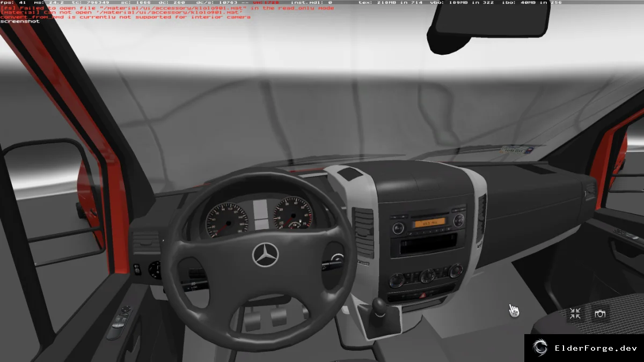The height and width of the screenshot is (362, 644).
Task: Click the "dc: 260" stat text
Action: pyautogui.click(x=171, y=3)
